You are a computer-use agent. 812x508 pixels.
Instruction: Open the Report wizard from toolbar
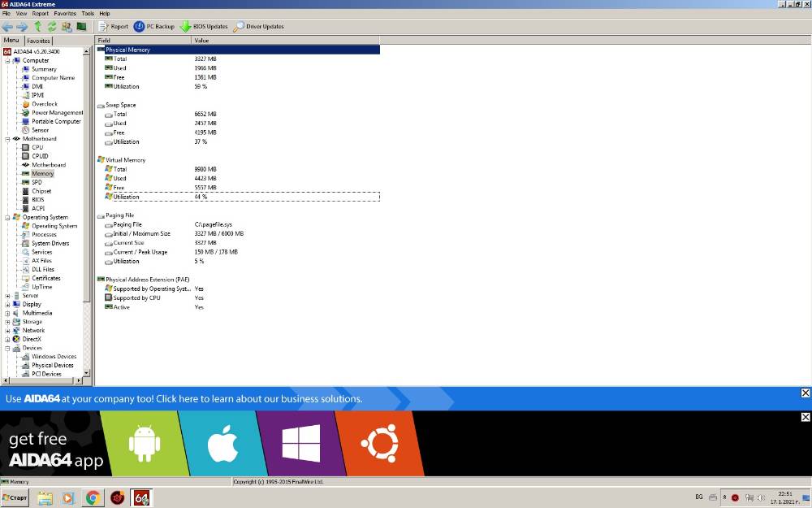pyautogui.click(x=113, y=27)
